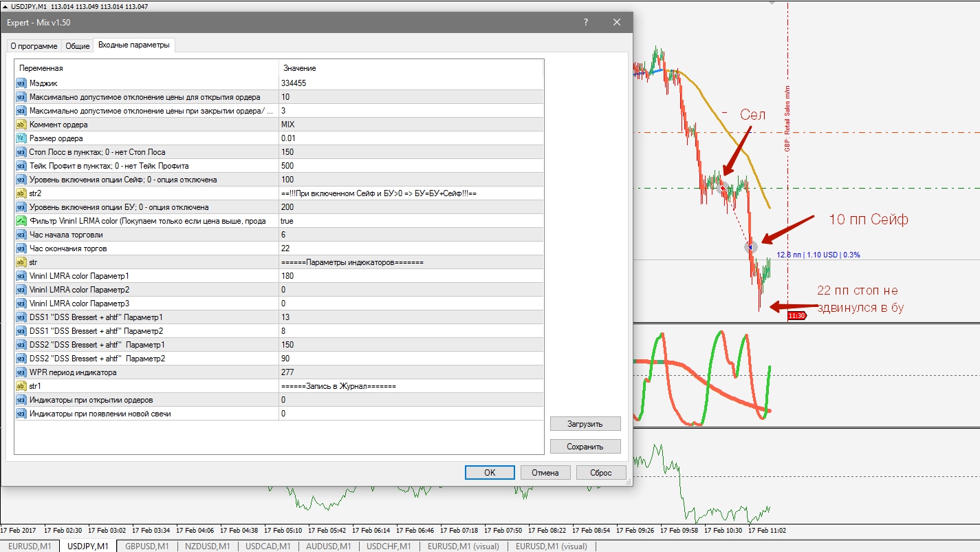Screen dimensions: 980x552
Task: Click icon next to Тейк Профит в пунктах
Action: pyautogui.click(x=21, y=166)
